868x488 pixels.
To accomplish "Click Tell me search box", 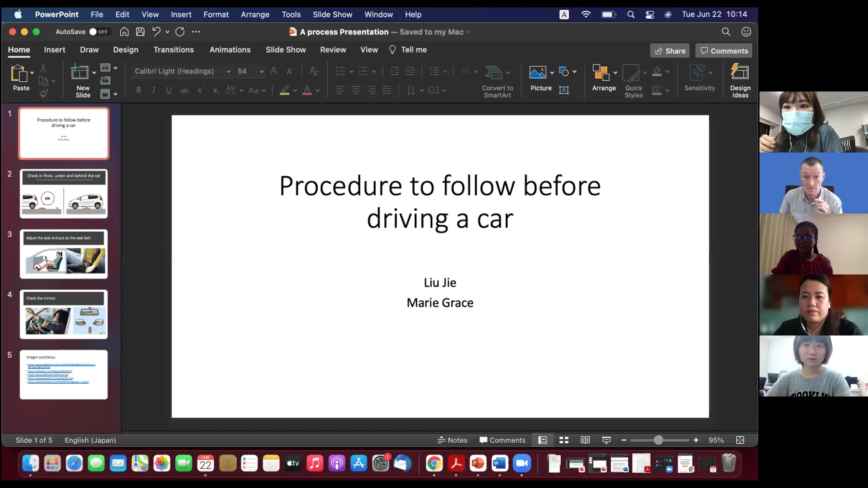I will [408, 50].
